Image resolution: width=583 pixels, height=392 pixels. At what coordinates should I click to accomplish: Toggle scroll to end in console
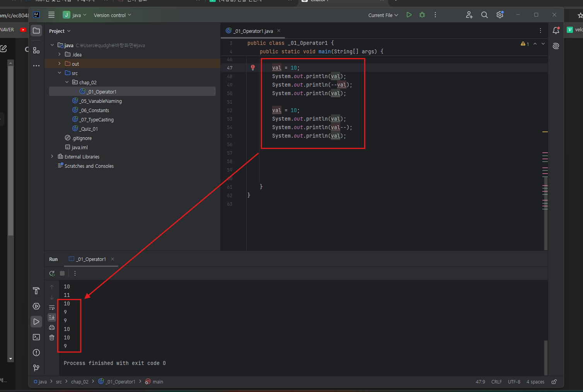(x=52, y=317)
